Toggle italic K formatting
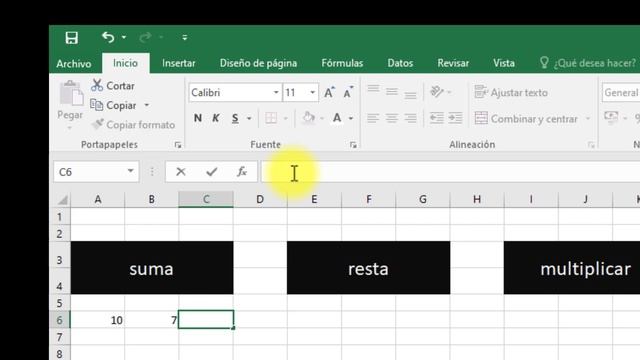The height and width of the screenshot is (360, 640). (x=216, y=118)
